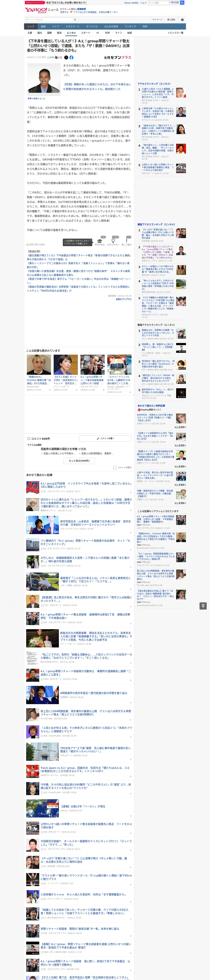210x980 pixels.
Task: Click the back-to-top arrow button
Action: pyautogui.click(x=203, y=606)
